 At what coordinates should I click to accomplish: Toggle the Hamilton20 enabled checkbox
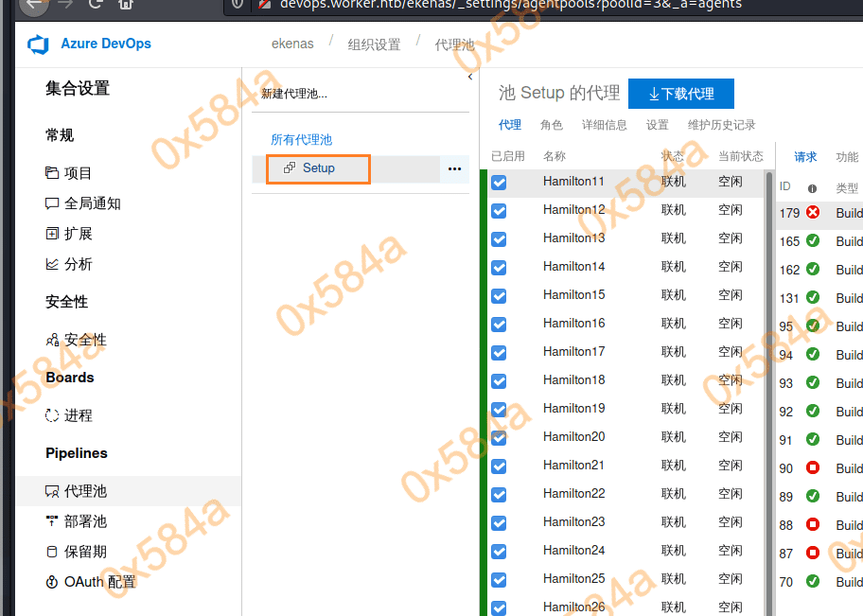pos(499,438)
